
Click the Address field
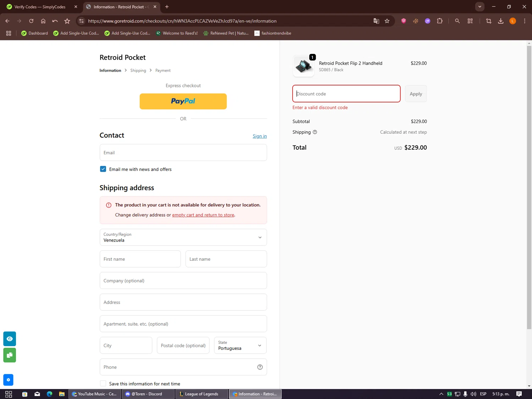tap(183, 302)
